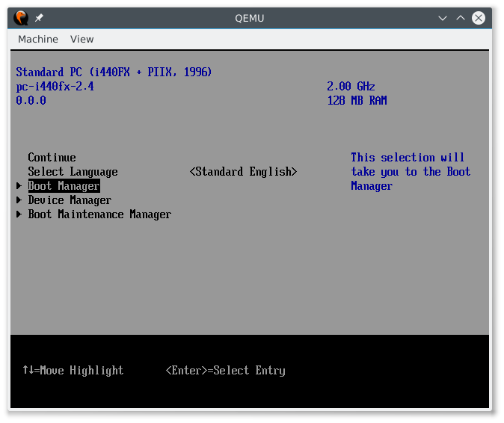The width and height of the screenshot is (504, 423).
Task: Open the Device Manager entry
Action: pos(70,200)
